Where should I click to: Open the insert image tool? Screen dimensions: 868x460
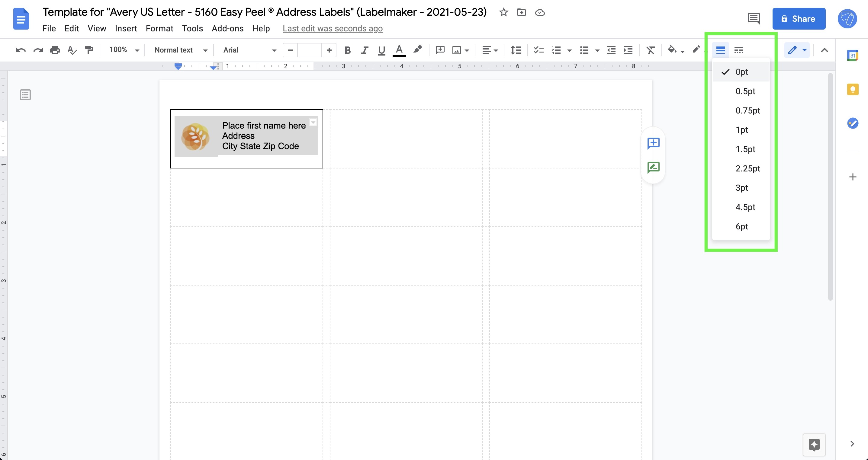(457, 50)
